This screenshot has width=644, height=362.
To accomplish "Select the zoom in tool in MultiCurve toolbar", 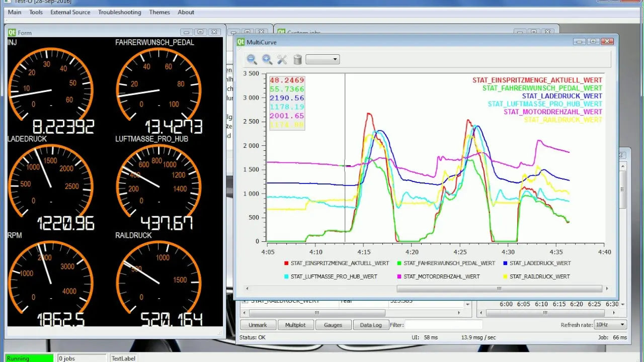I will 266,59.
